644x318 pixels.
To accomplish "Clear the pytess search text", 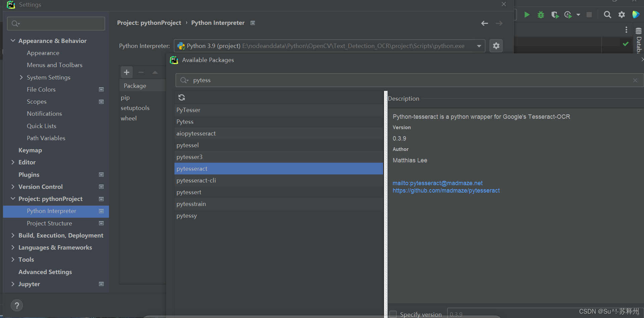I will pos(635,80).
